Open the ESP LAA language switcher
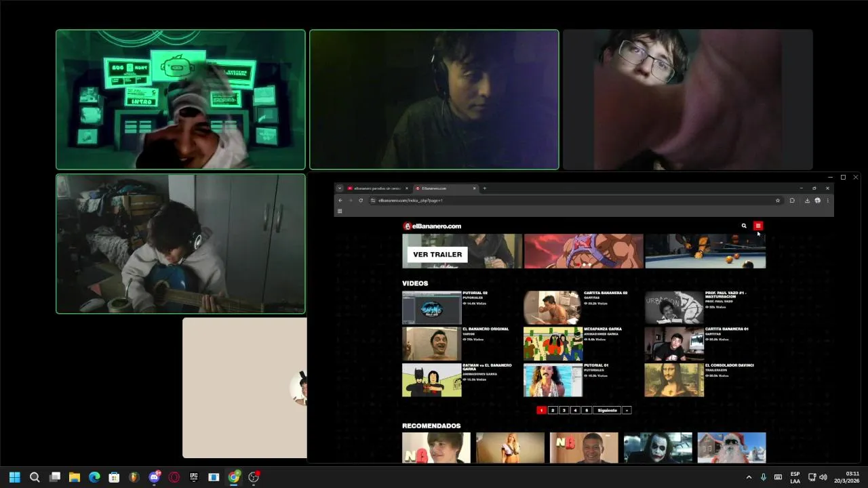Viewport: 868px width, 488px height. tap(795, 477)
